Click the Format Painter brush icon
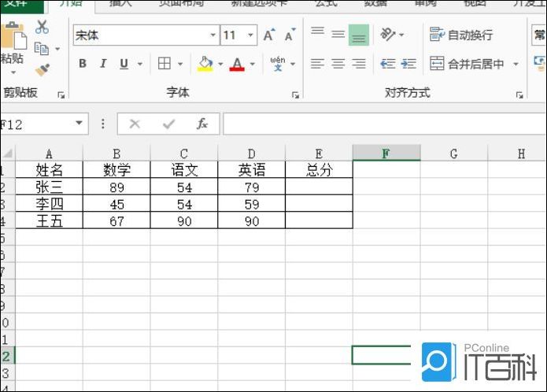The width and height of the screenshot is (547, 392). [43, 70]
